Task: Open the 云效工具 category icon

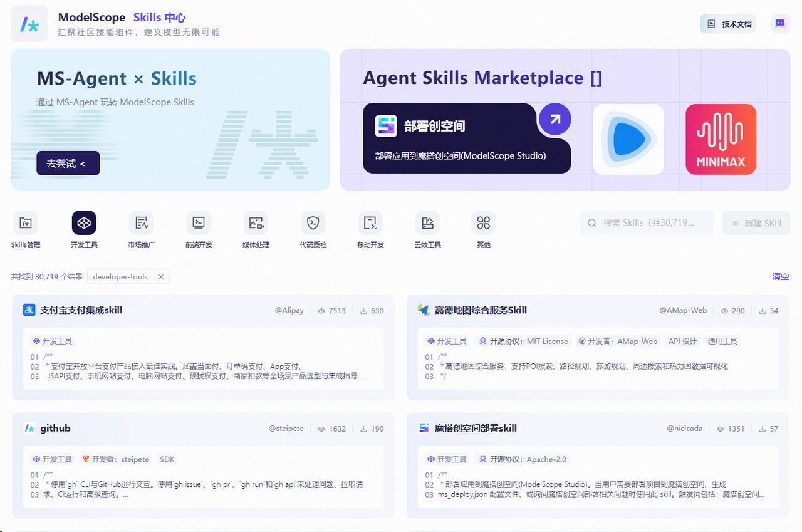Action: click(427, 222)
